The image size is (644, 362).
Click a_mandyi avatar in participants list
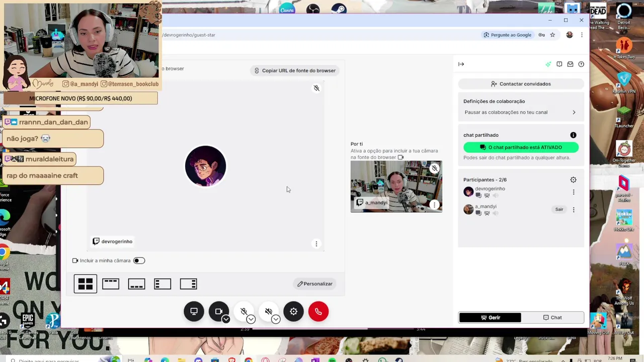point(468,210)
